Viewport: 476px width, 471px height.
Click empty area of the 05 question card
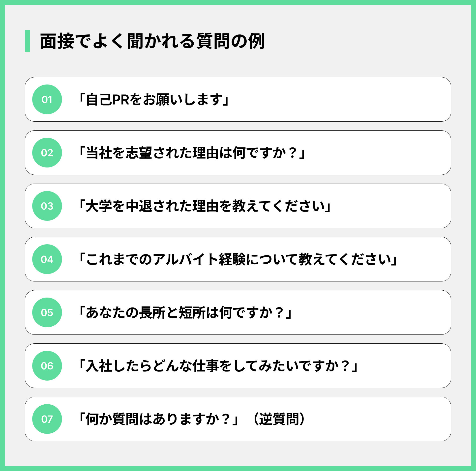[372, 312]
